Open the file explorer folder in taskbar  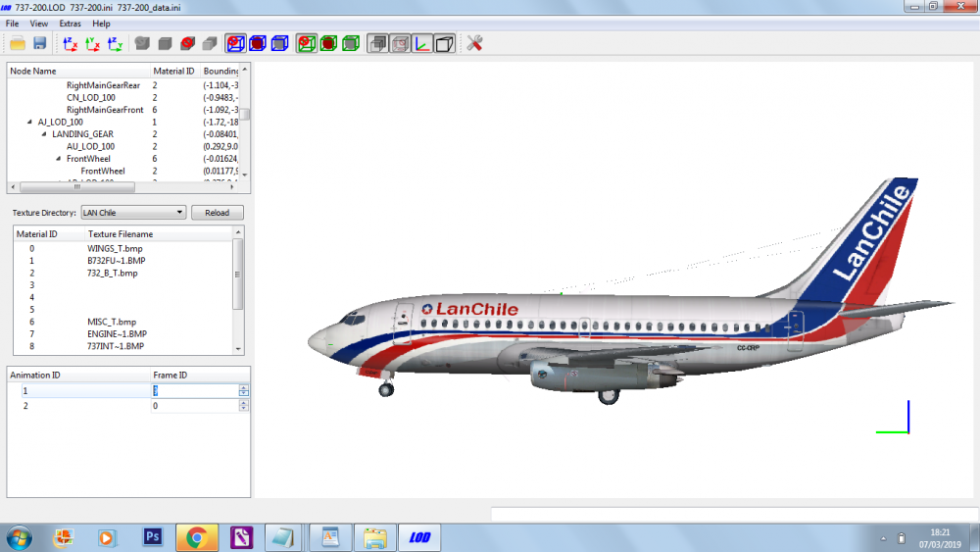375,537
